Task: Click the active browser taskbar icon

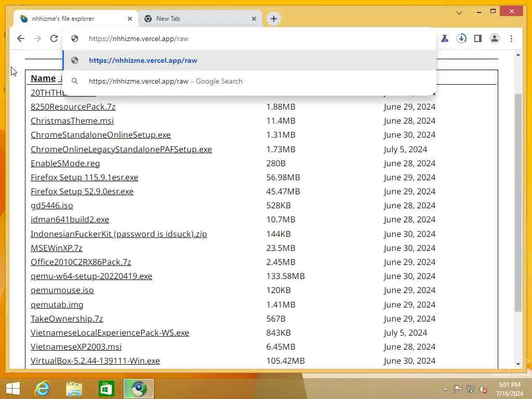Action: tap(138, 389)
